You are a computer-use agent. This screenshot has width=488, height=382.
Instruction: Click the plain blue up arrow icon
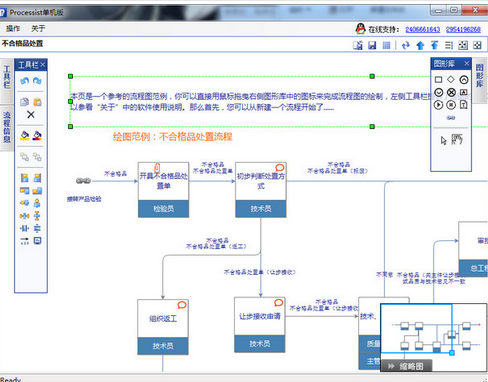coord(420,45)
